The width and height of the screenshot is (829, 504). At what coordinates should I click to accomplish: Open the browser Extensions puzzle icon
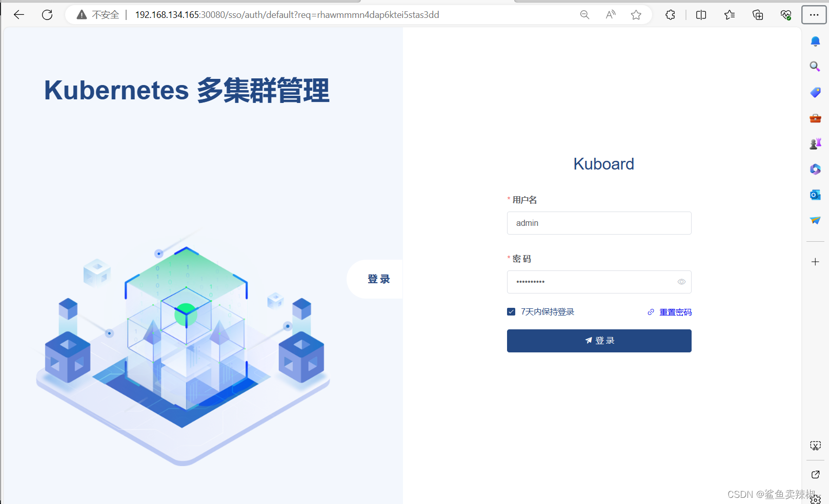tap(670, 15)
